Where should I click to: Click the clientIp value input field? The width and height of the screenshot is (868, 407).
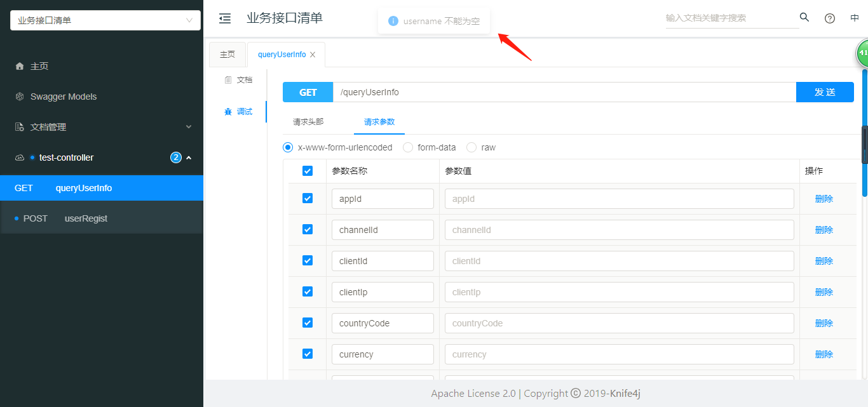pyautogui.click(x=620, y=292)
